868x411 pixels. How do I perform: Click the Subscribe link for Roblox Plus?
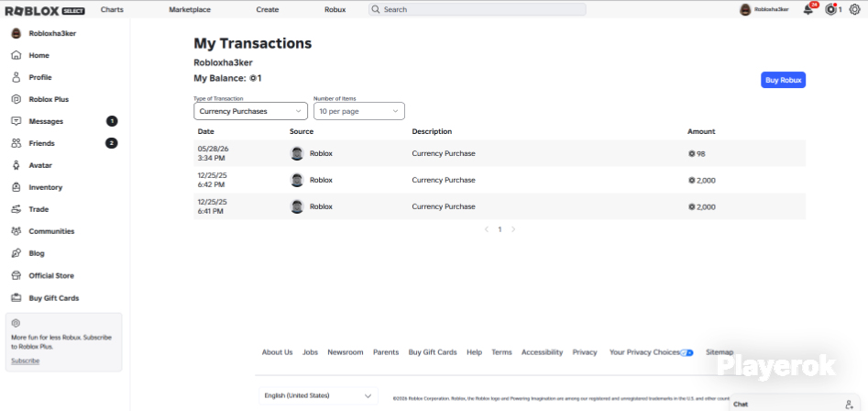[x=26, y=361]
